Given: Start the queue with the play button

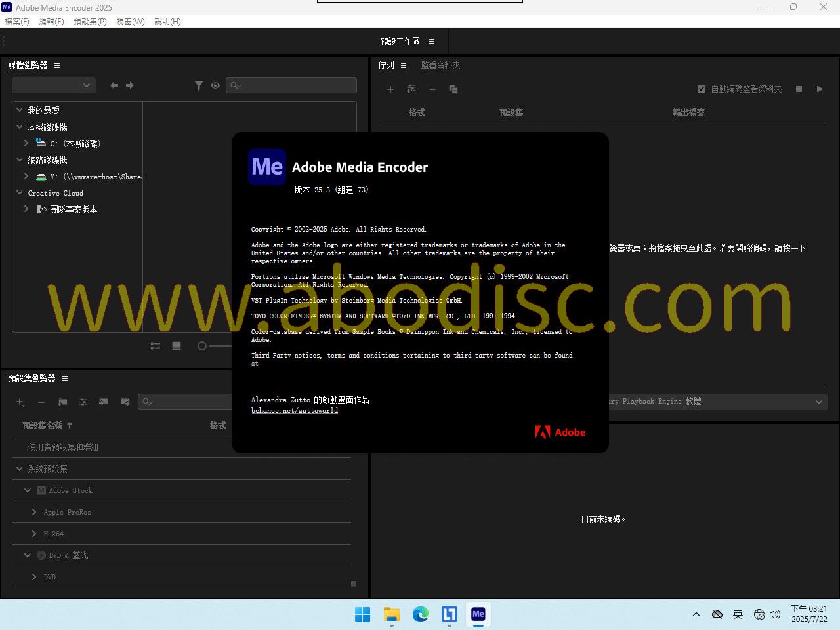Looking at the screenshot, I should tap(820, 89).
